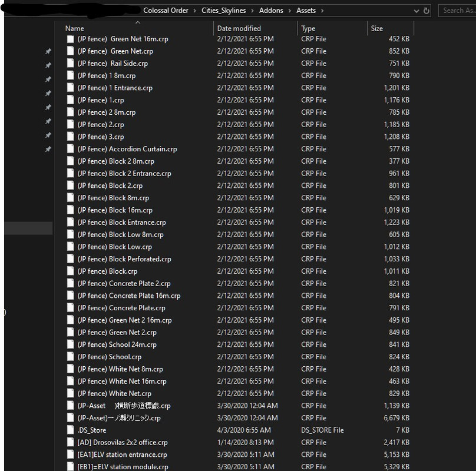Select file [EB1]=ELV station module.crp

pos(123,467)
